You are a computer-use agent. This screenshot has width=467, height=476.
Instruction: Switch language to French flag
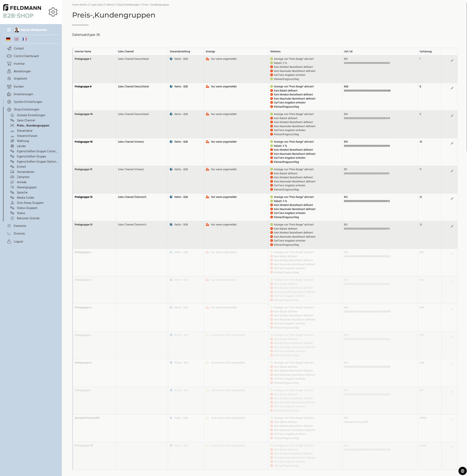tap(25, 39)
